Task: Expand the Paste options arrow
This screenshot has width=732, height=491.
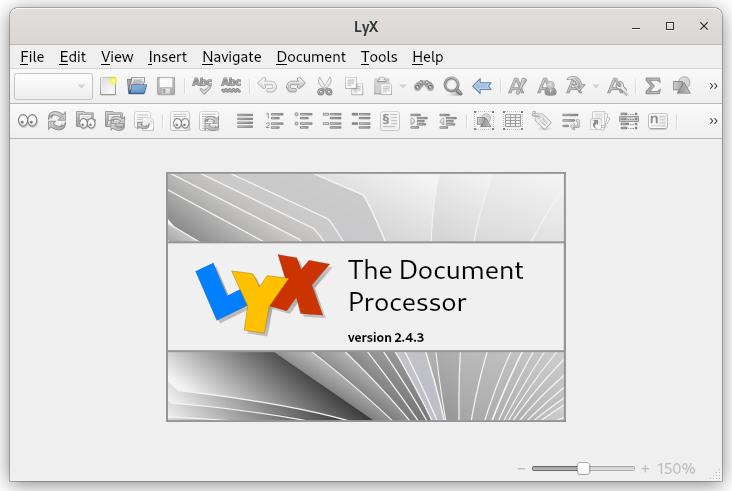Action: (403, 86)
